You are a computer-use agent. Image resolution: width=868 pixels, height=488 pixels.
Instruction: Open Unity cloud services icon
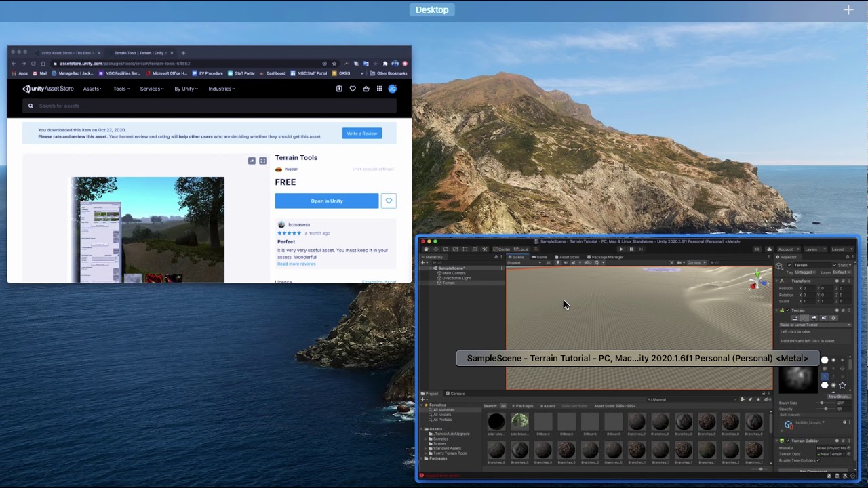pyautogui.click(x=769, y=249)
